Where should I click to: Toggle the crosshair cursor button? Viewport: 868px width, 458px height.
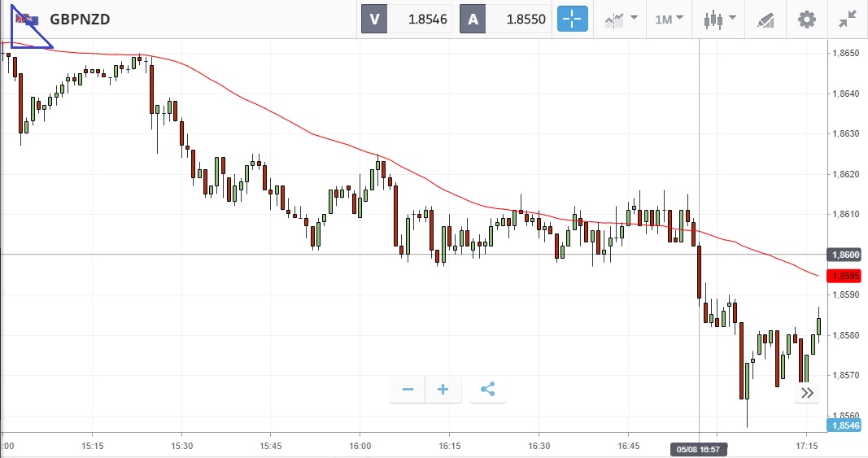tap(572, 19)
